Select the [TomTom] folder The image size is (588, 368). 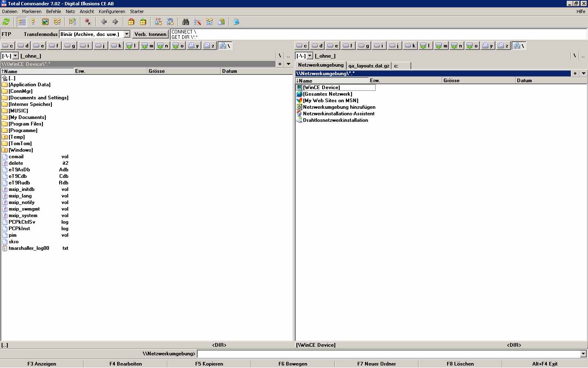(x=20, y=144)
